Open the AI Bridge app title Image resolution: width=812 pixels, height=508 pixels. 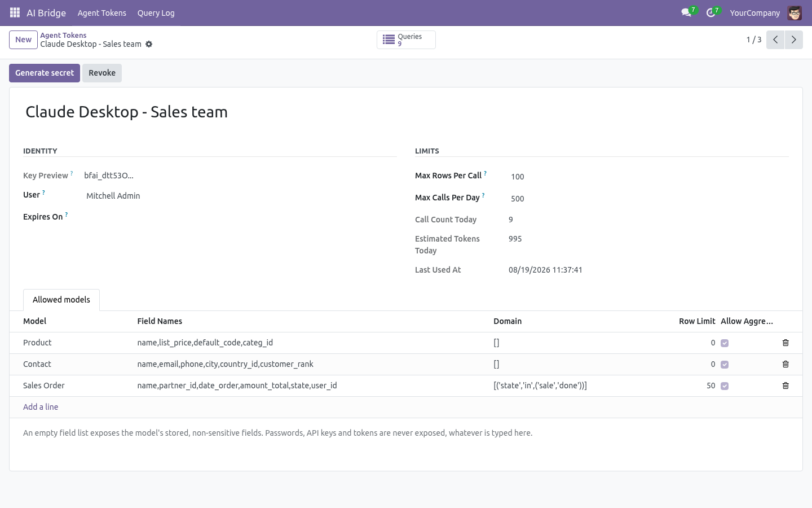point(46,12)
